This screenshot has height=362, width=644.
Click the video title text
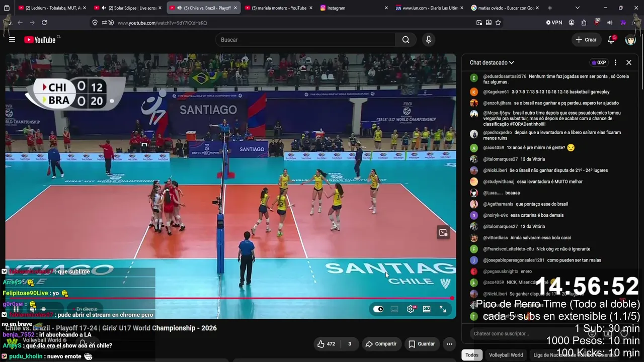111,328
